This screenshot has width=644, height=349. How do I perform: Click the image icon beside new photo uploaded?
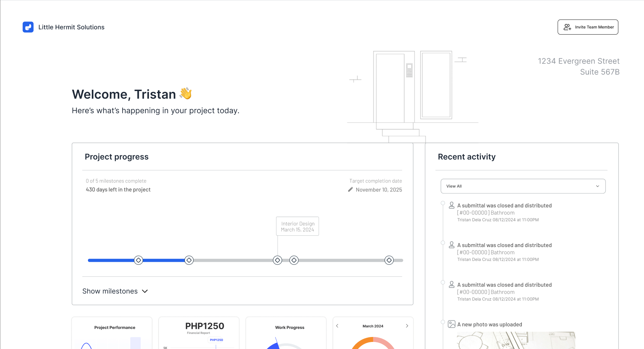(451, 324)
